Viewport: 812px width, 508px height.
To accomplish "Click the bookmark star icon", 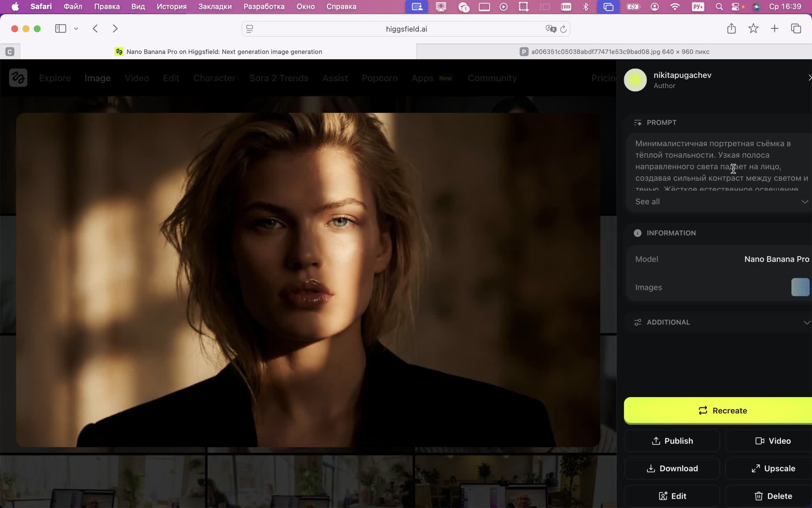I will [x=753, y=29].
